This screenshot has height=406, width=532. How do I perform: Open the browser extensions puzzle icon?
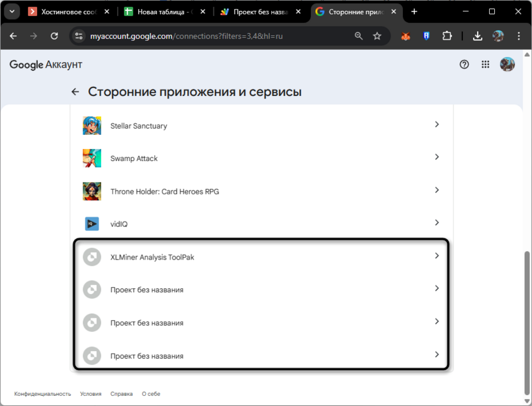(x=447, y=36)
